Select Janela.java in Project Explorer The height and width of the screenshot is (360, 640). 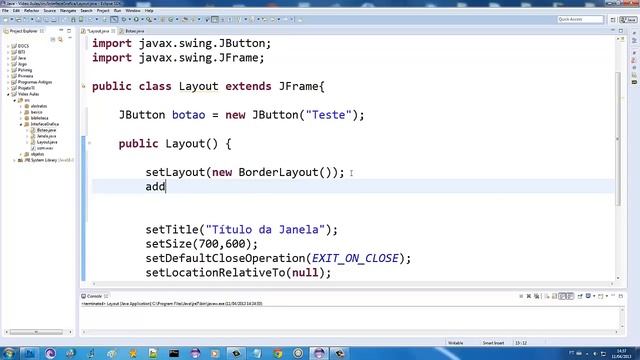(46, 136)
